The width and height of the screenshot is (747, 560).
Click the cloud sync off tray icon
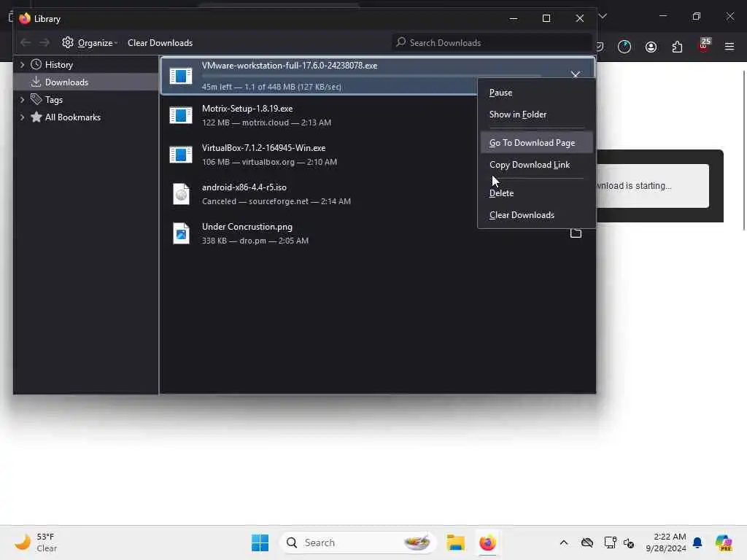click(587, 542)
